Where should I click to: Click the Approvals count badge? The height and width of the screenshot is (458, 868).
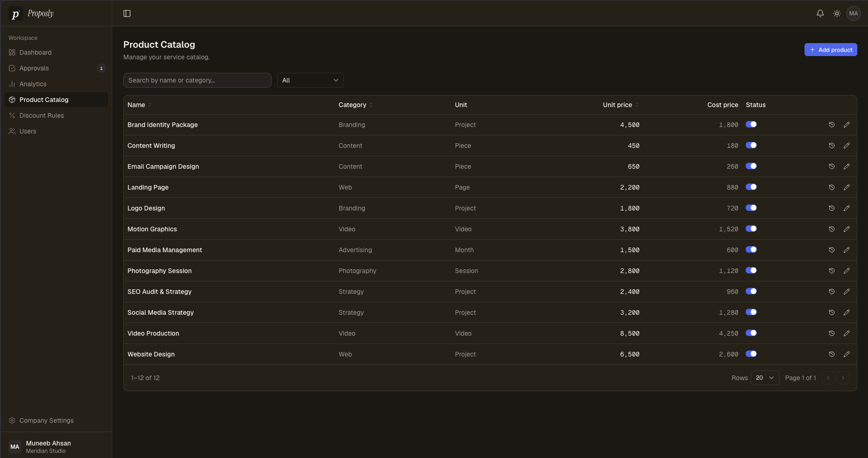click(101, 68)
